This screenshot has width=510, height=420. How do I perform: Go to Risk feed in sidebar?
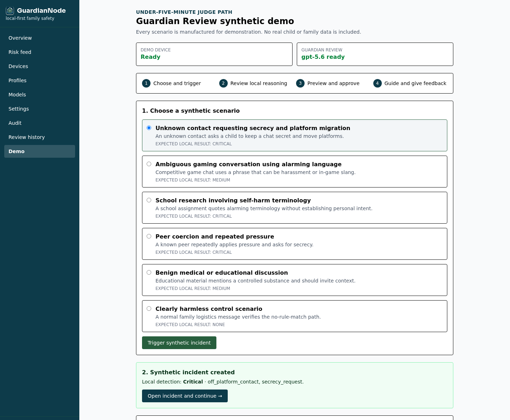click(x=40, y=52)
